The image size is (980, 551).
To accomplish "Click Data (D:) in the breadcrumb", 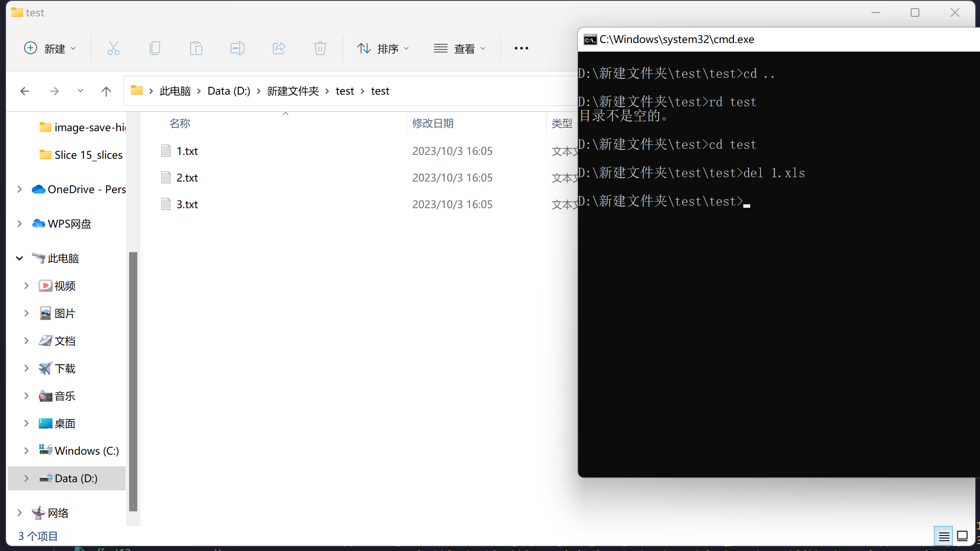I will coord(229,91).
